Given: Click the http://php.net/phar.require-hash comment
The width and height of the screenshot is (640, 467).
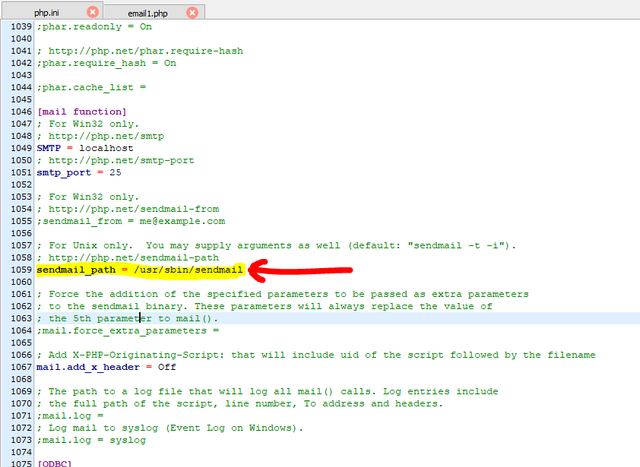Looking at the screenshot, I should pyautogui.click(x=140, y=51).
